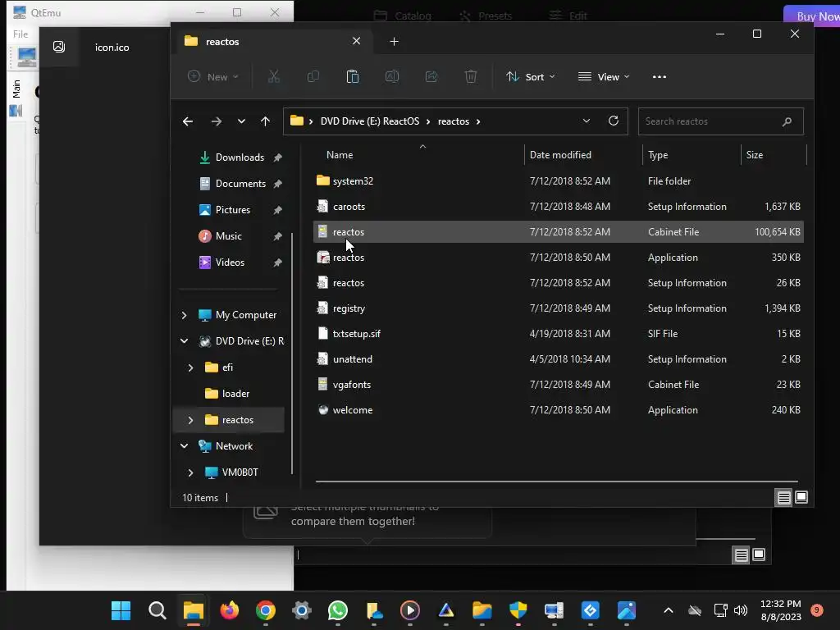The image size is (840, 630).
Task: Add a new Explorer tab
Action: point(394,41)
